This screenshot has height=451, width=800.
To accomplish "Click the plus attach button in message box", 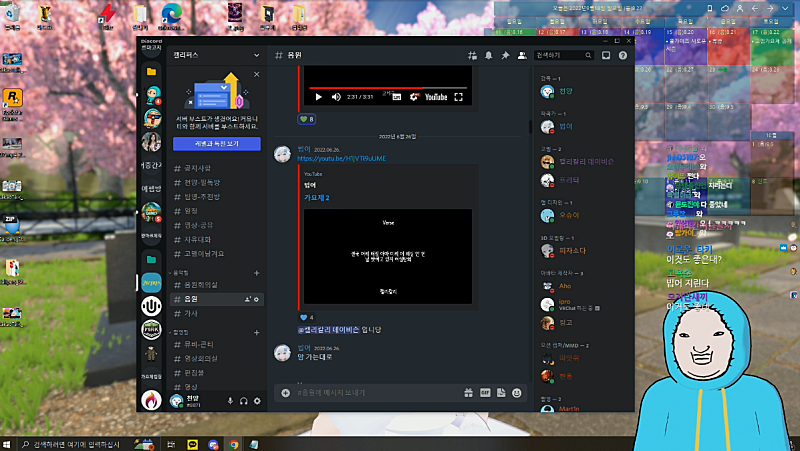I will (x=285, y=393).
